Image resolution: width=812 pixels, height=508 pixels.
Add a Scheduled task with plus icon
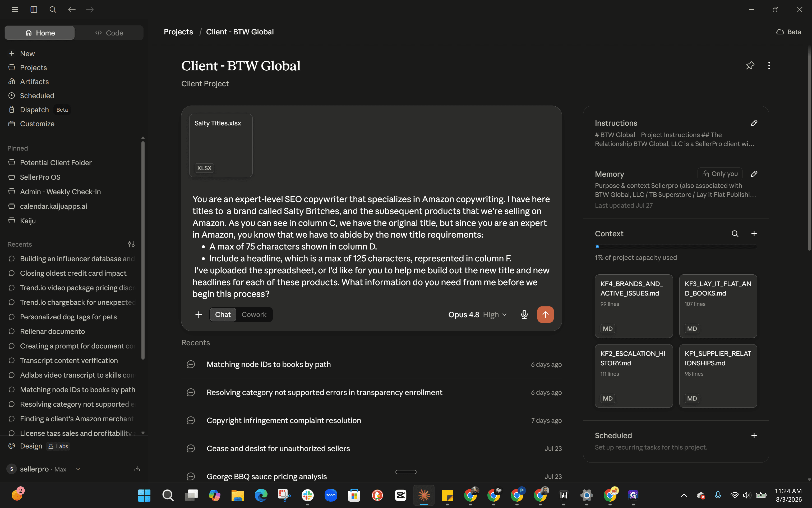[x=754, y=436]
